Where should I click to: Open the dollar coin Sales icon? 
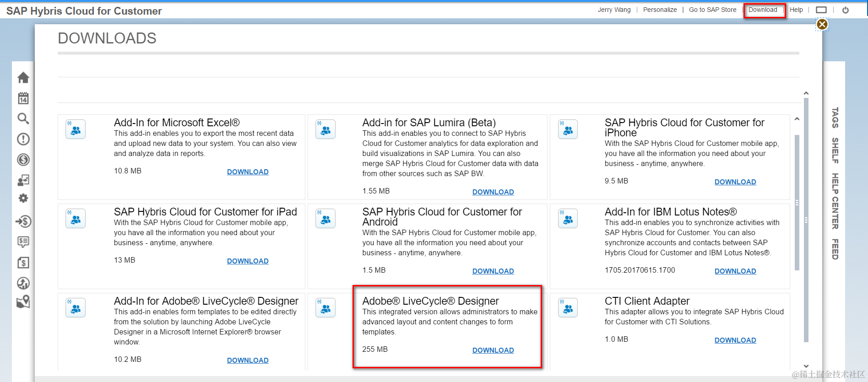click(x=23, y=160)
